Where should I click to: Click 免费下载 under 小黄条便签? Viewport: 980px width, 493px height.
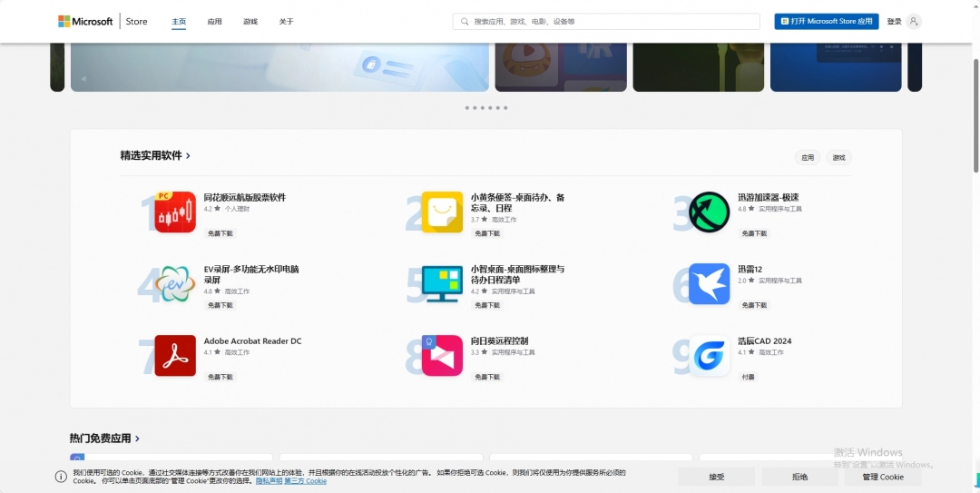(x=487, y=233)
